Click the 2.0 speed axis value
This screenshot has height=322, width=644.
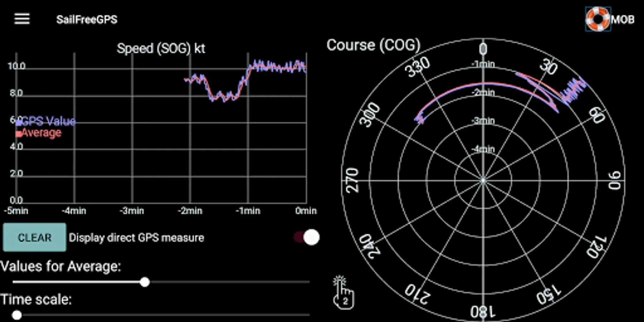click(x=16, y=174)
